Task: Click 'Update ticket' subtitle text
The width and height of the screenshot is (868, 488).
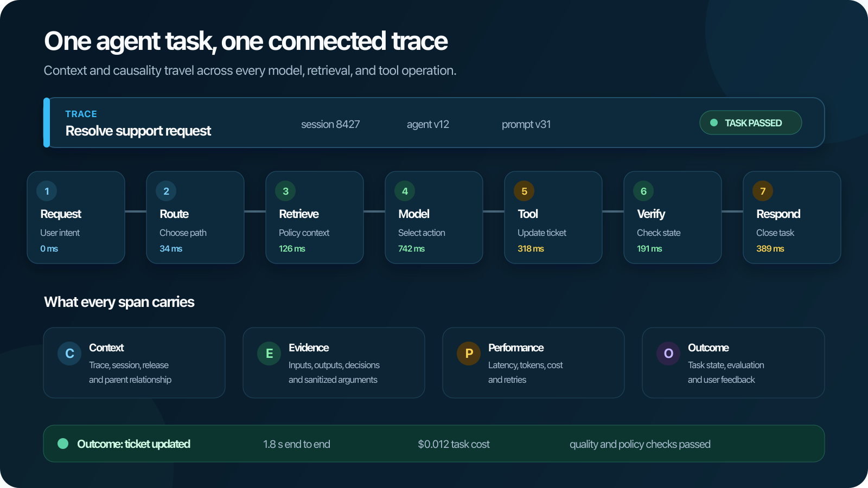Action: (542, 233)
